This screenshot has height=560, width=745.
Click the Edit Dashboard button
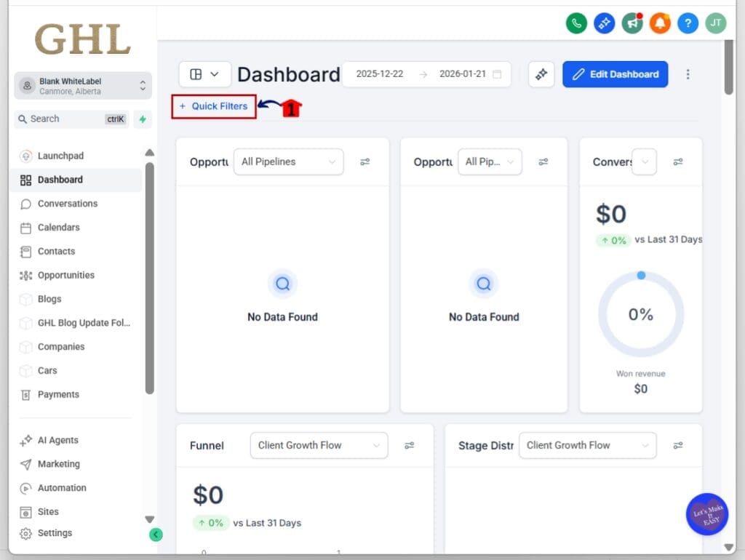coord(615,74)
